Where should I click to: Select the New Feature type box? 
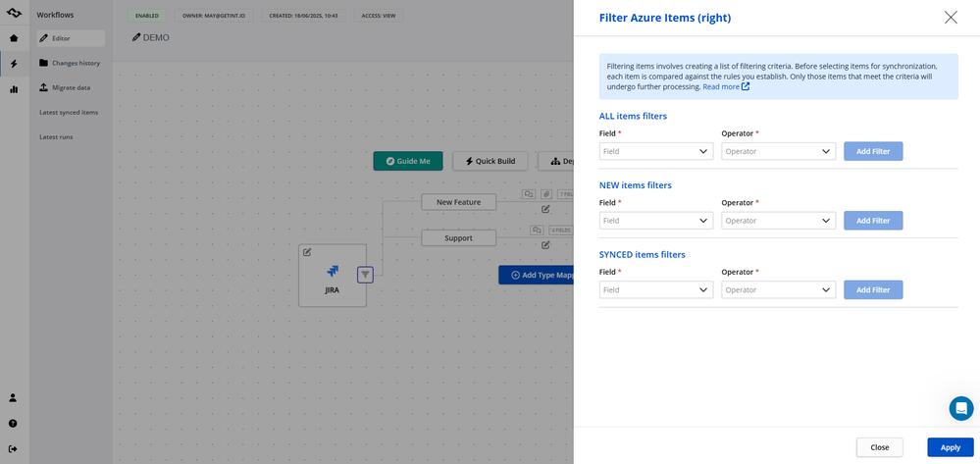pyautogui.click(x=459, y=202)
